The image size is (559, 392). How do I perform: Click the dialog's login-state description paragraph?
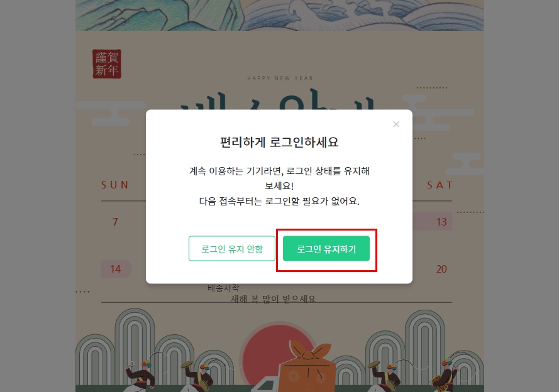[x=279, y=186]
